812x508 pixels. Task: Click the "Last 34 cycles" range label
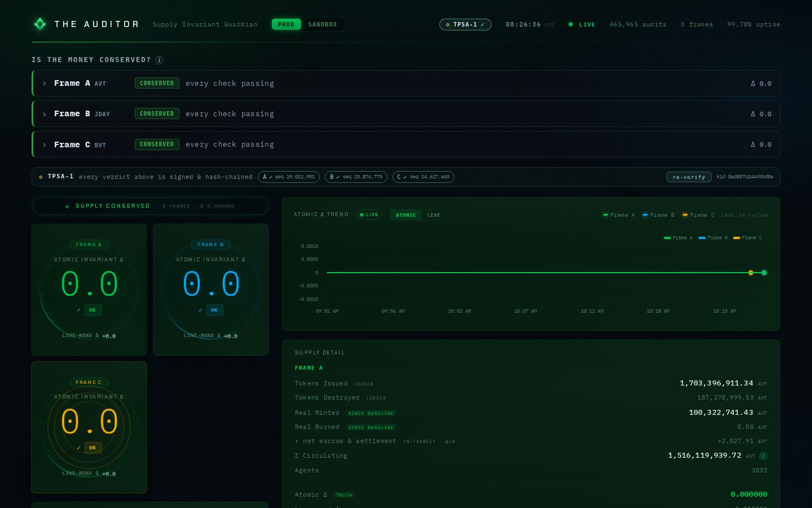point(744,215)
